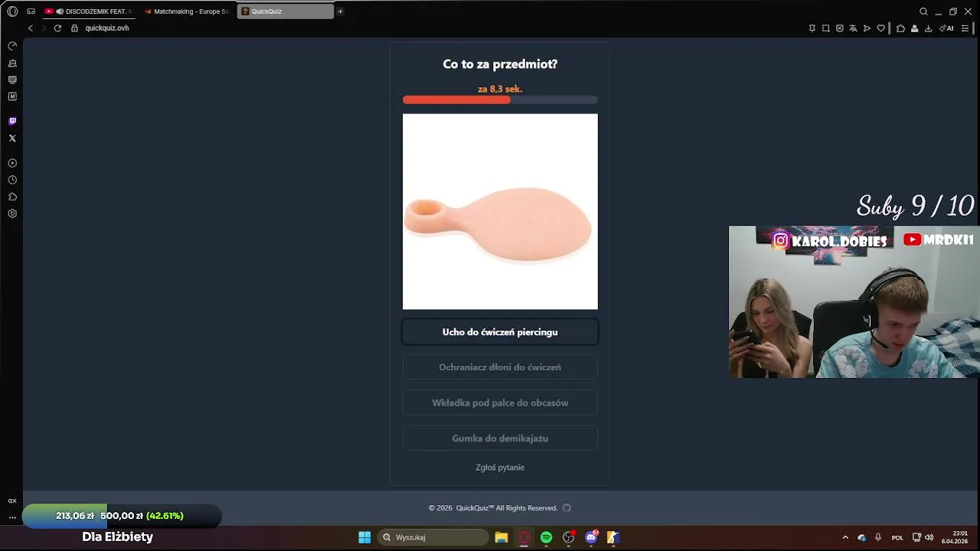Choose answer Gumka do demikajażu
The image size is (980, 551).
pyautogui.click(x=500, y=439)
